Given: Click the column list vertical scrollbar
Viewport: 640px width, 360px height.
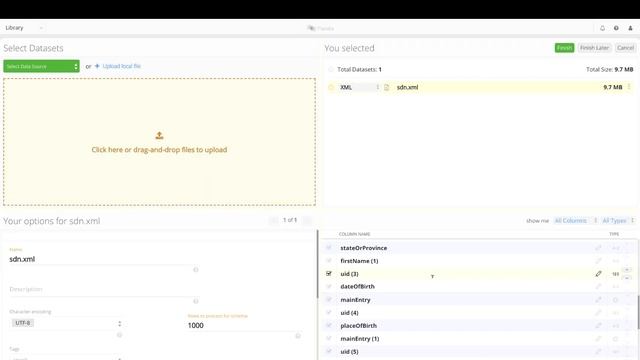Looking at the screenshot, I should pos(638,312).
